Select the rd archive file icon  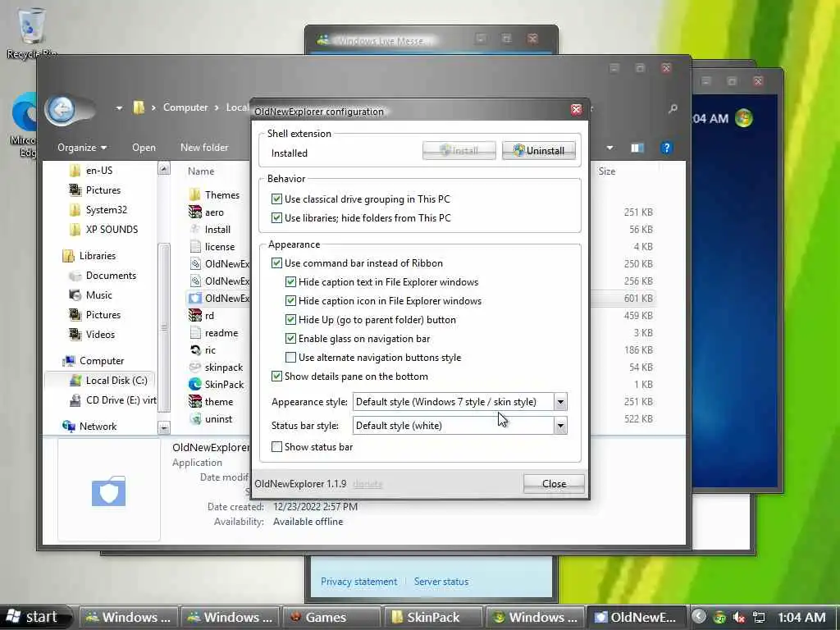pos(195,316)
